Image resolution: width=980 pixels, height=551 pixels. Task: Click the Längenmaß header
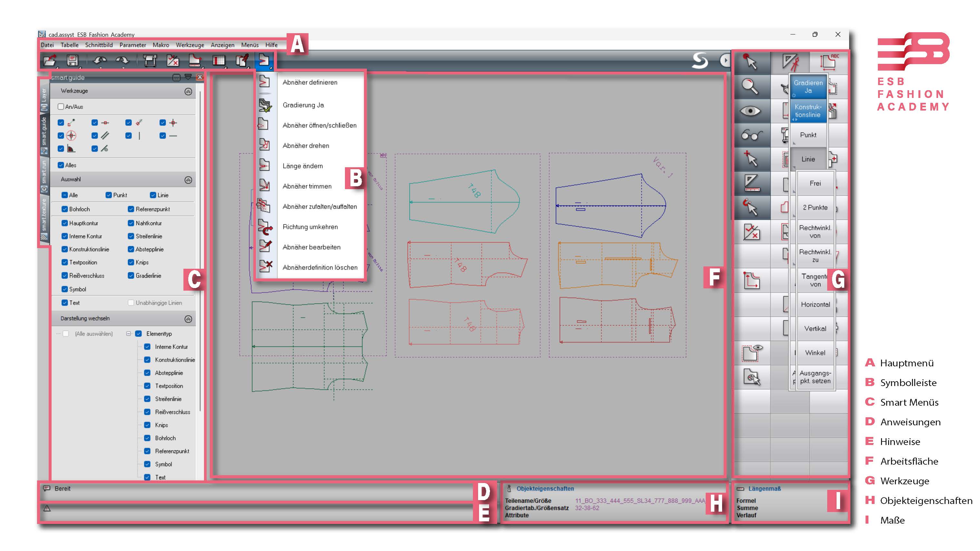pyautogui.click(x=764, y=488)
